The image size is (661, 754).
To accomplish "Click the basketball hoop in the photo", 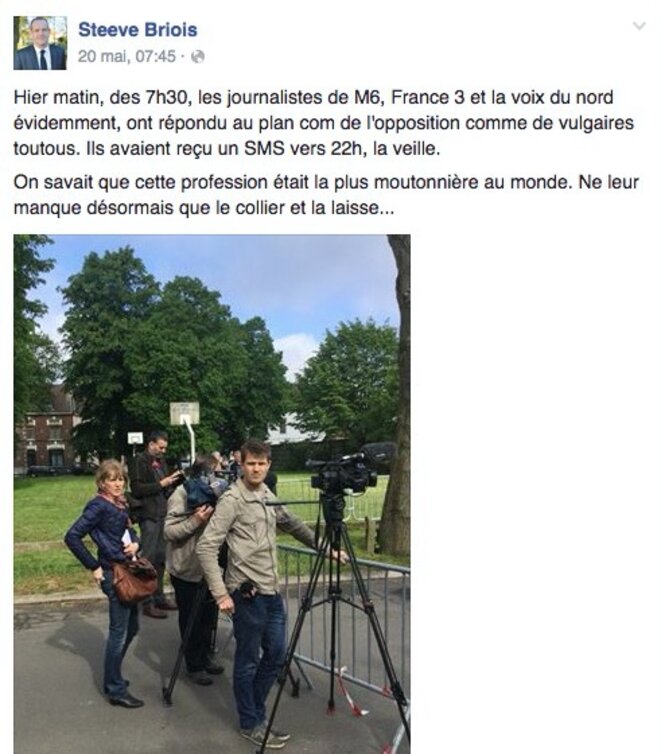I will tap(185, 414).
